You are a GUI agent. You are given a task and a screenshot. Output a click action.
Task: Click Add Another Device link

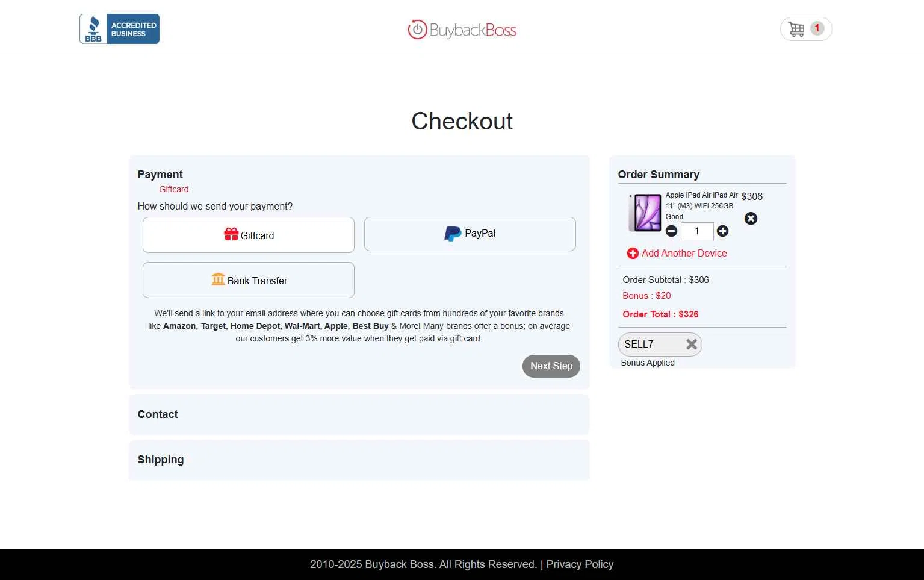677,254
